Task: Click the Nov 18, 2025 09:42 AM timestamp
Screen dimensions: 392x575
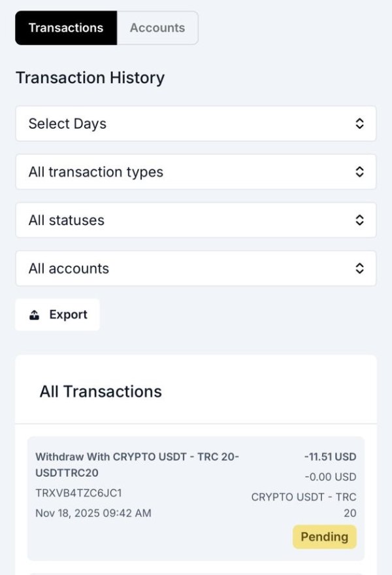Action: (93, 513)
